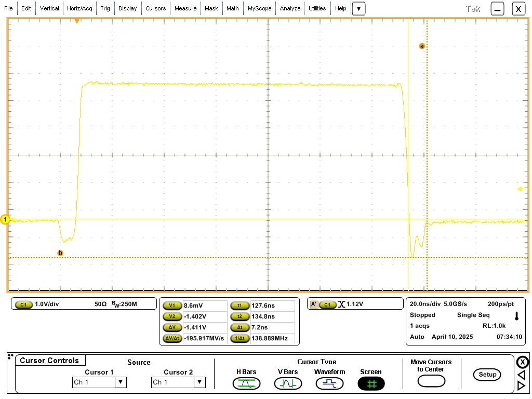
Task: Close the Cursor Controls panel with X icon
Action: (x=522, y=362)
